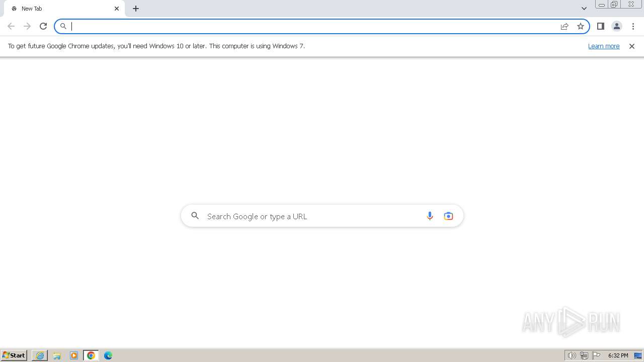This screenshot has height=362, width=644.
Task: Open the Chrome profile avatar
Action: tap(617, 26)
